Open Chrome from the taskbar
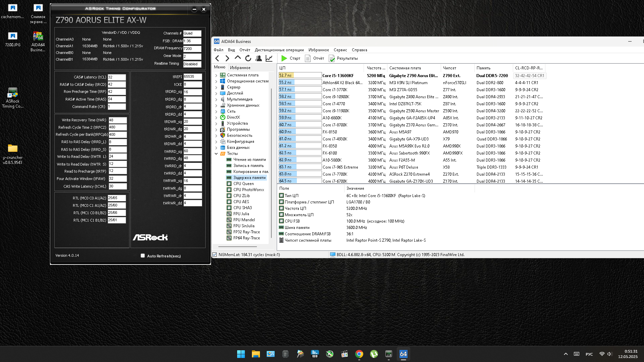Screen dimensions: 644x362 coord(359,354)
